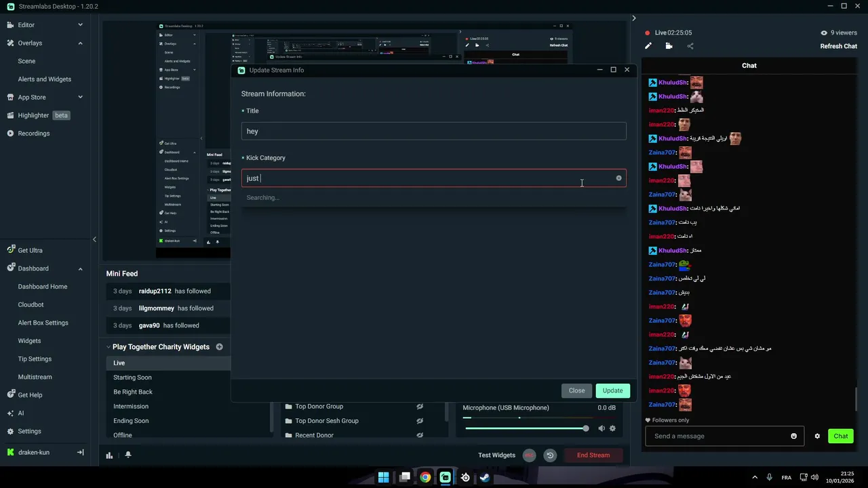Toggle visibility of the Recent Donor folder
The height and width of the screenshot is (488, 868).
tap(420, 435)
